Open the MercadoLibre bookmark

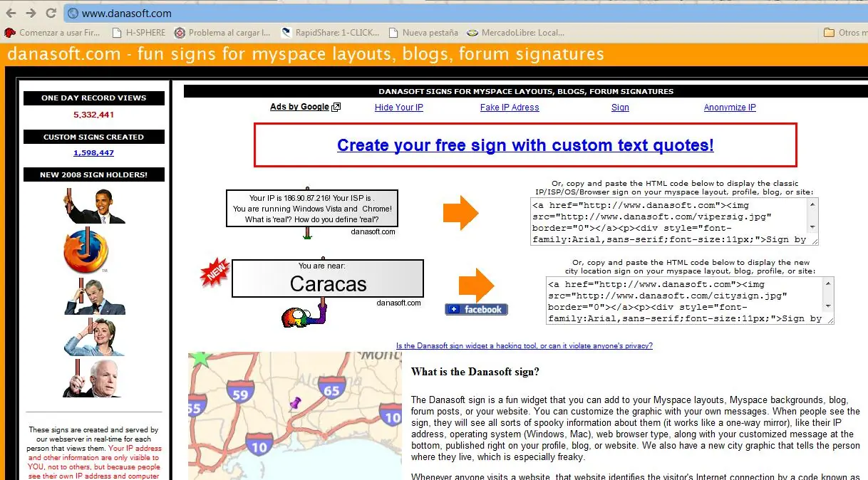pyautogui.click(x=516, y=32)
